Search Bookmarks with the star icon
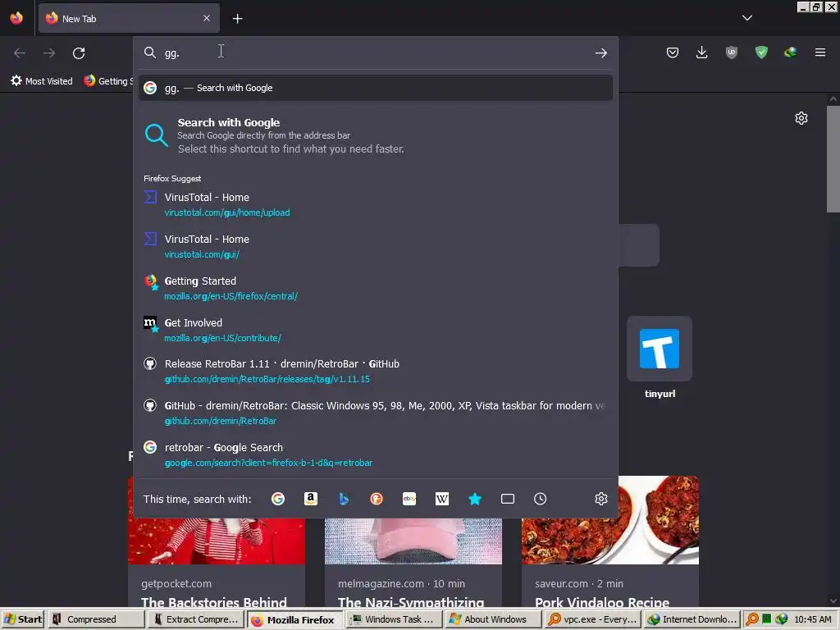Viewport: 840px width, 630px height. click(475, 499)
